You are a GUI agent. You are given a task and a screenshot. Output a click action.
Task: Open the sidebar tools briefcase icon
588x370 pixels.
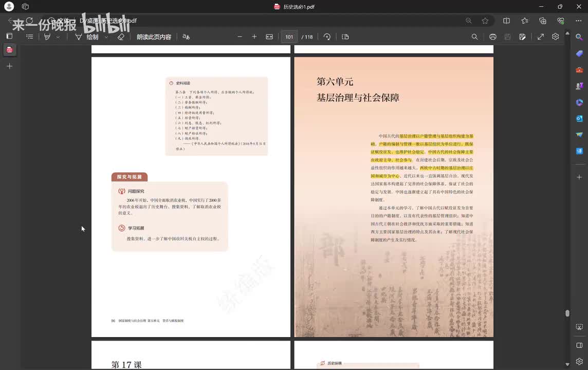[579, 70]
